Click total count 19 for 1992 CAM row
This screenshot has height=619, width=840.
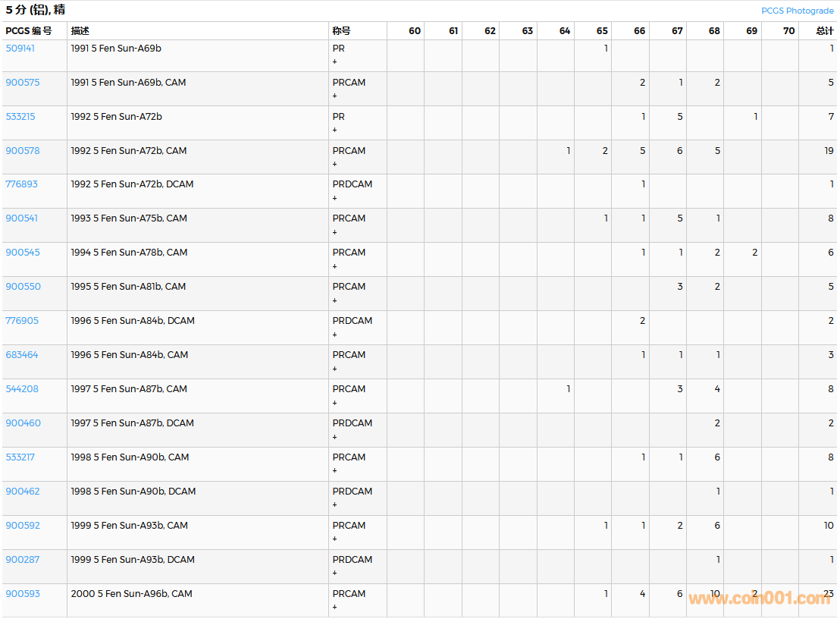click(x=829, y=151)
